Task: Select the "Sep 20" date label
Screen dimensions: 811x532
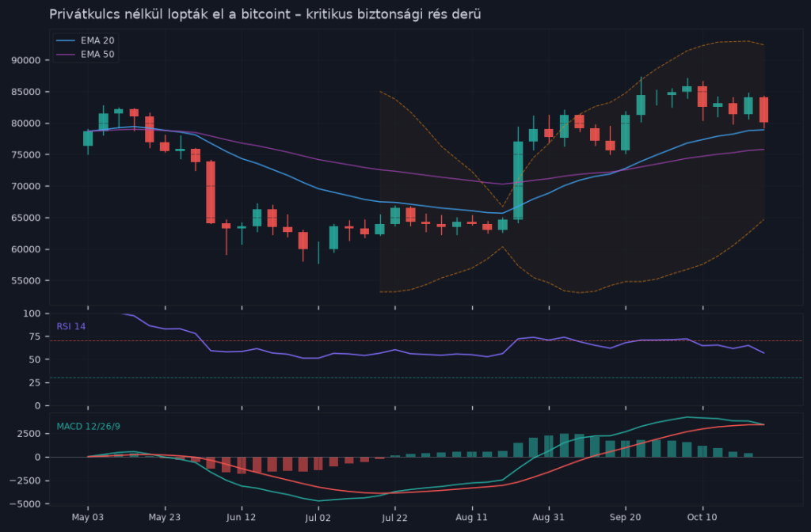Action: click(626, 517)
